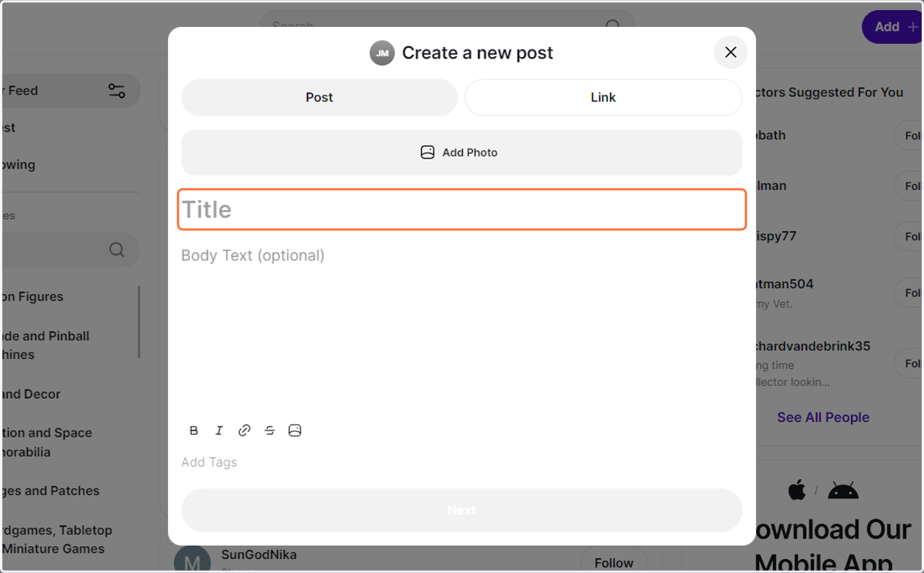Switch to the Link tab

pos(603,97)
